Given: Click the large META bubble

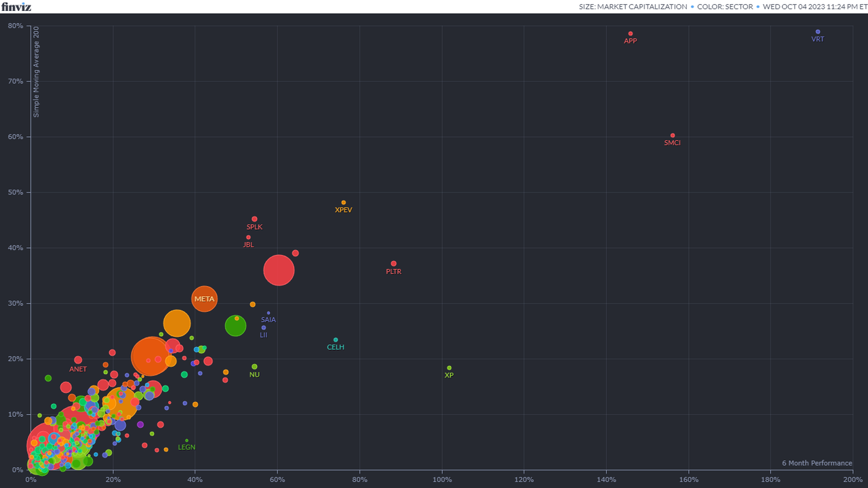Looking at the screenshot, I should pos(204,298).
